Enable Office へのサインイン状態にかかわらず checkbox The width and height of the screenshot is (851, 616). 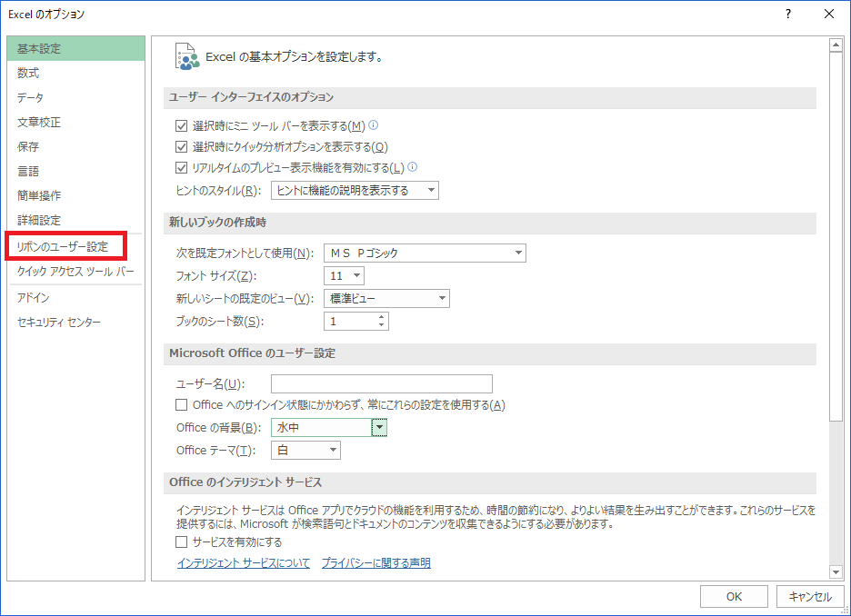pos(181,405)
